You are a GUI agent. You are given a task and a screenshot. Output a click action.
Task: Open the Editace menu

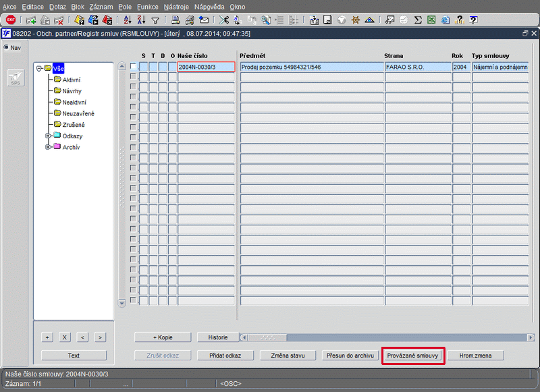(x=32, y=7)
